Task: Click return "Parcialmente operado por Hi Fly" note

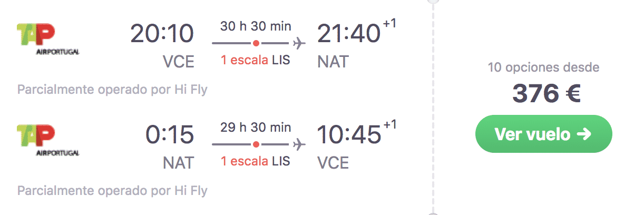Action: tap(112, 190)
